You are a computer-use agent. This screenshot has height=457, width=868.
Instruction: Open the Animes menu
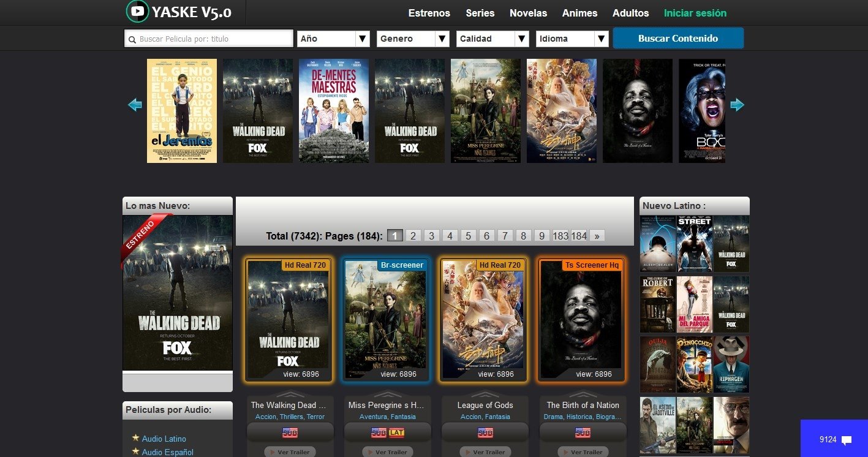580,13
